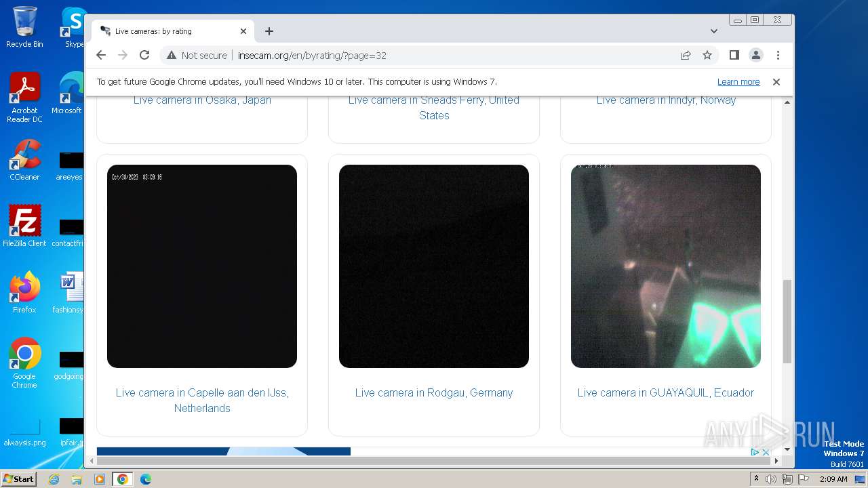The width and height of the screenshot is (868, 488).
Task: Open the Windows Start menu
Action: coord(19,479)
